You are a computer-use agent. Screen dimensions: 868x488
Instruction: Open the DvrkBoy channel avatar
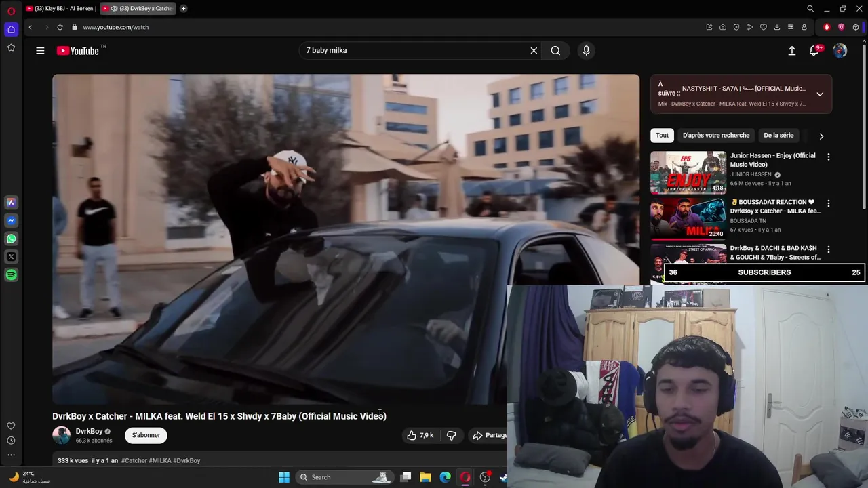[x=61, y=435]
